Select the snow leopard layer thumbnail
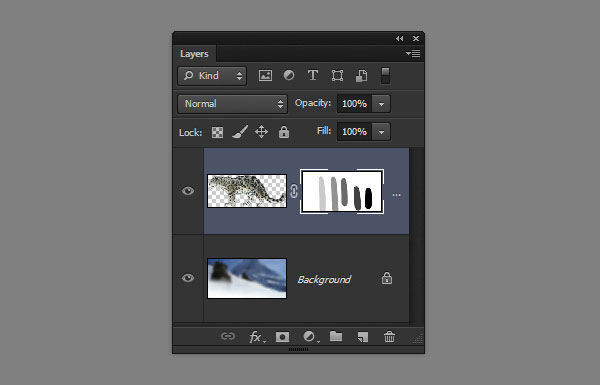The width and height of the screenshot is (600, 385). click(x=247, y=191)
